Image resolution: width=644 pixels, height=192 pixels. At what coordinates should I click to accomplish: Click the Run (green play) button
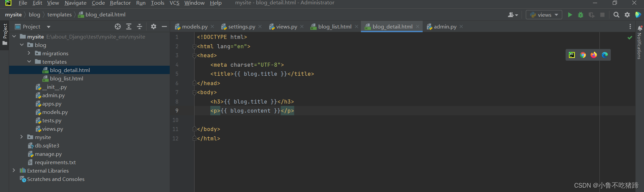[x=570, y=15]
